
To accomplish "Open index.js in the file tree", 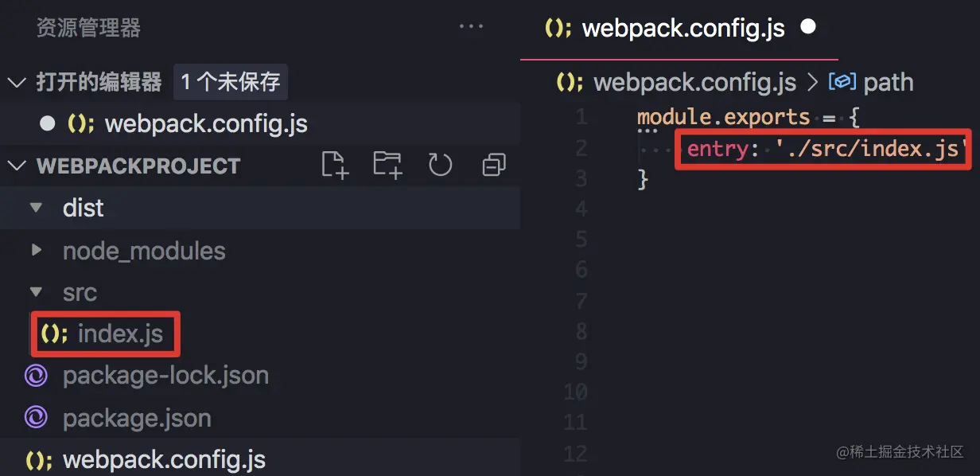I will (119, 334).
